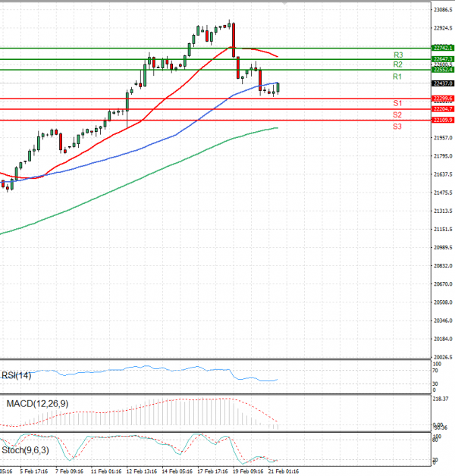455x476 pixels.
Task: Select the RSI(14) indicator label
Action: [x=17, y=375]
